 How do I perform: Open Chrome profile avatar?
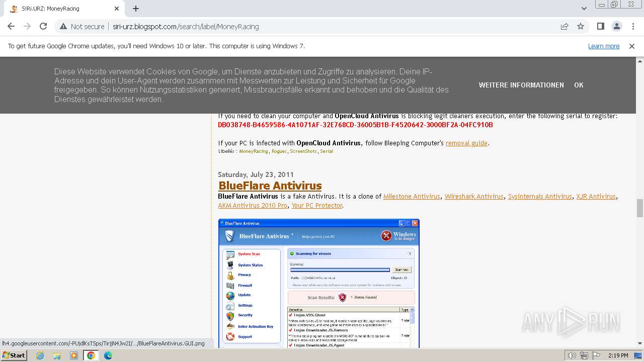616,26
